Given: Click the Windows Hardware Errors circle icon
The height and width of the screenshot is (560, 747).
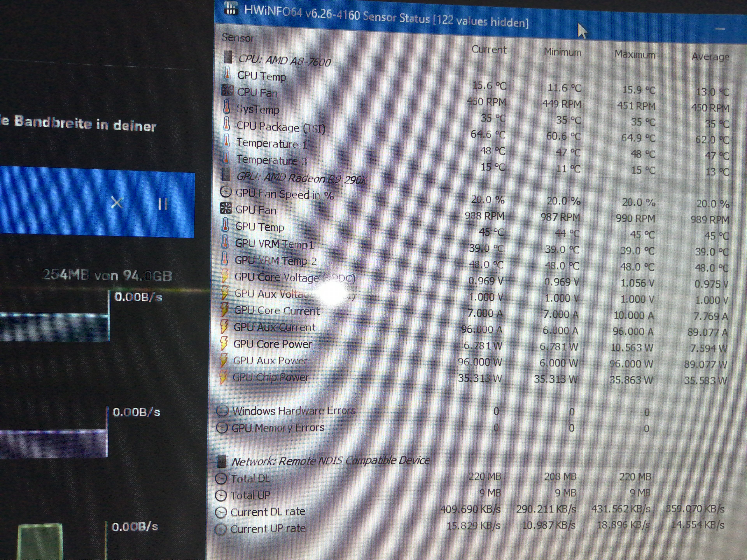Looking at the screenshot, I should [x=222, y=411].
